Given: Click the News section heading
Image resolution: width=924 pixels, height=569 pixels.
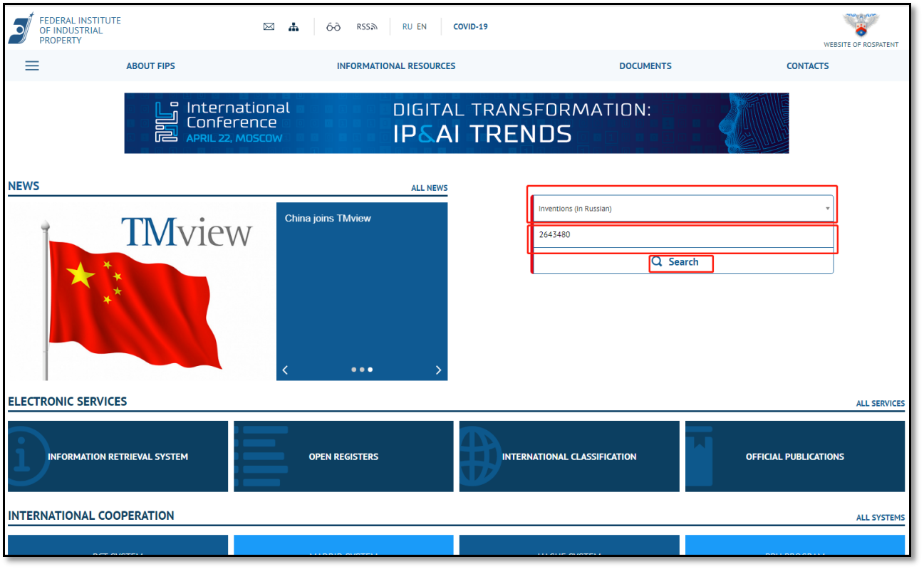Looking at the screenshot, I should (x=24, y=186).
